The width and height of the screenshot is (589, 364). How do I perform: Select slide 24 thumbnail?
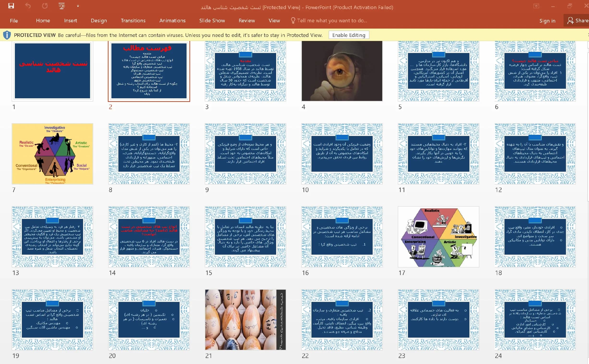[x=535, y=320]
